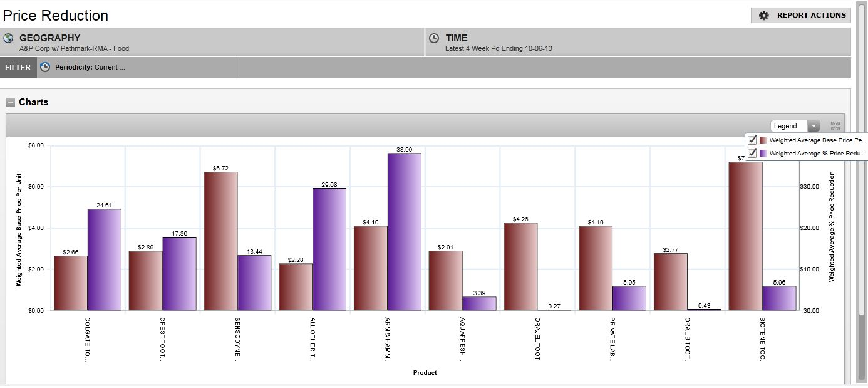Screen dimensions: 868x388
Task: Uncheck Weighted Average Base Price series checkbox
Action: [752, 140]
